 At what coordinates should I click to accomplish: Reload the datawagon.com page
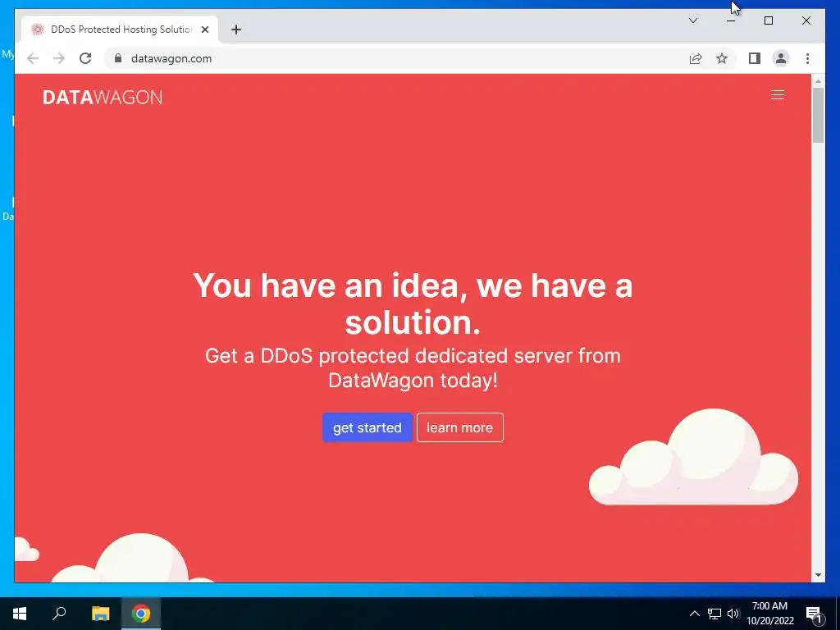point(85,58)
